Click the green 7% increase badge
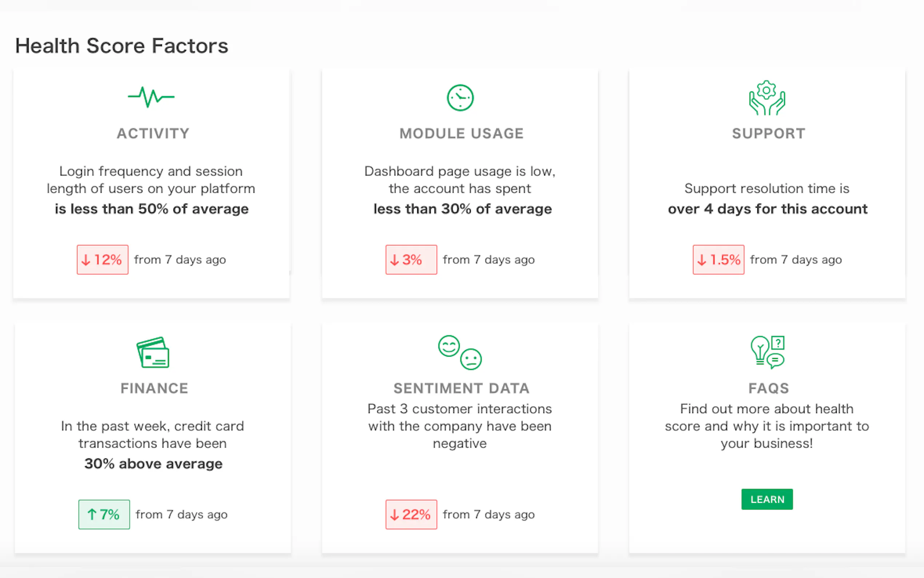The image size is (924, 578). [x=104, y=515]
